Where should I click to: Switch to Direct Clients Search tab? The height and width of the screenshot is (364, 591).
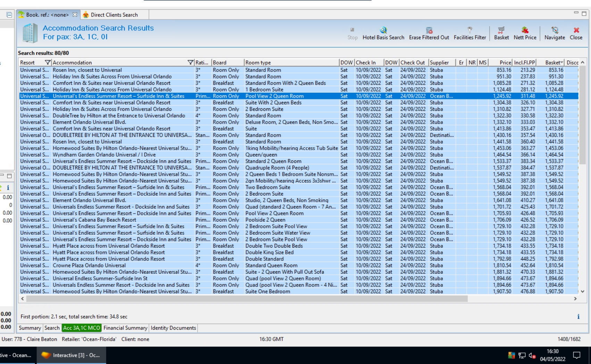(x=114, y=15)
